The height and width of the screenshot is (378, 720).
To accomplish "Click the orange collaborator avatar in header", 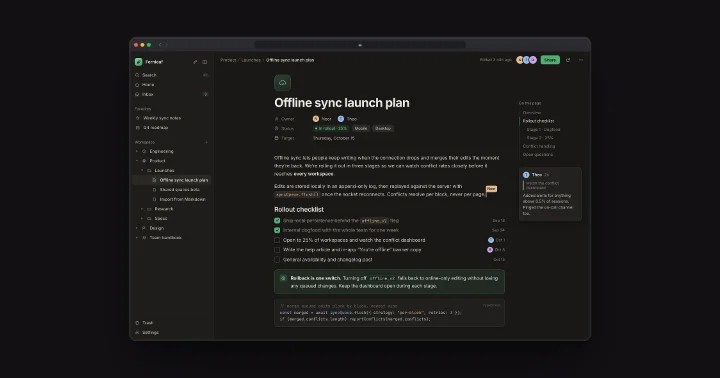I will (x=520, y=60).
